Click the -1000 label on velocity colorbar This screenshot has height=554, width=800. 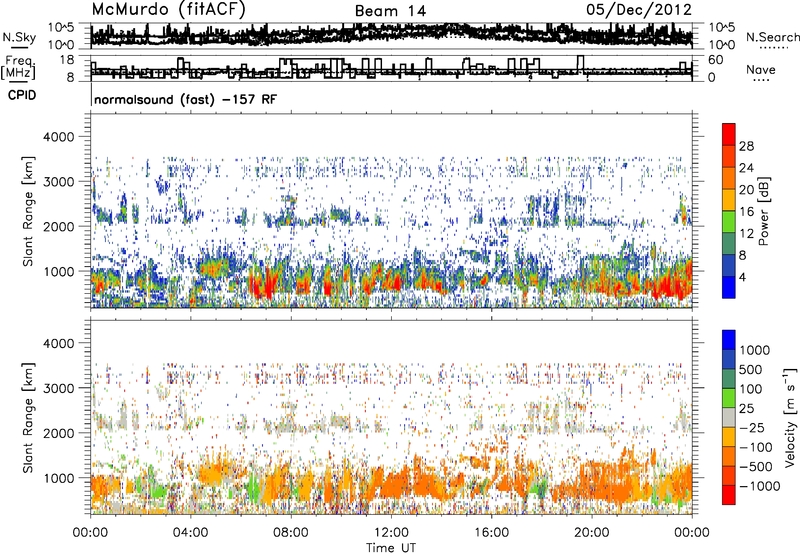pos(760,486)
